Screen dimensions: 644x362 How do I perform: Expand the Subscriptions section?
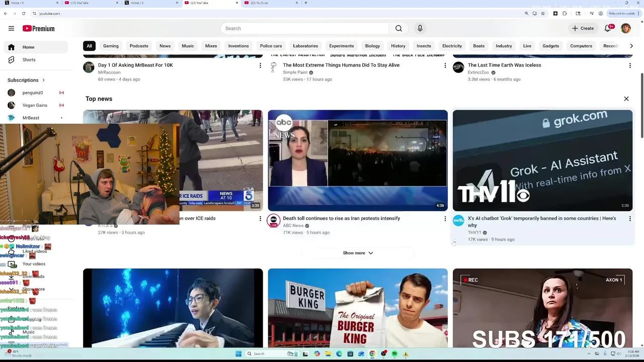tap(27, 80)
